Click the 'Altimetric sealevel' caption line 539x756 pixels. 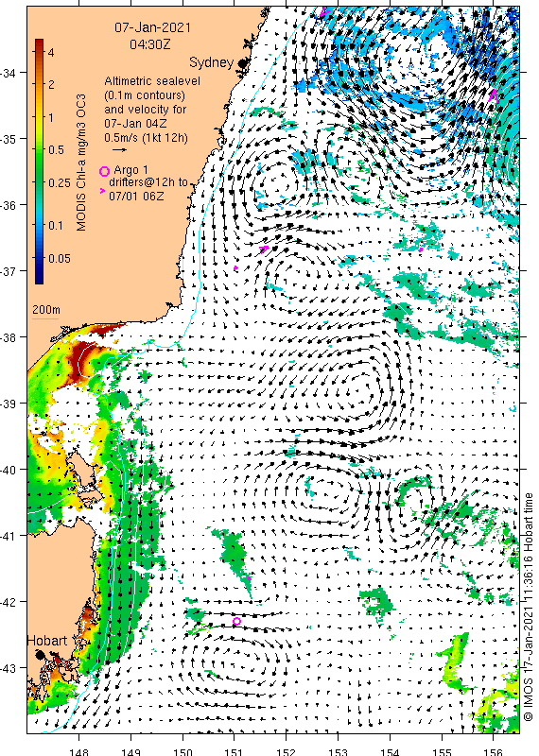coord(152,81)
